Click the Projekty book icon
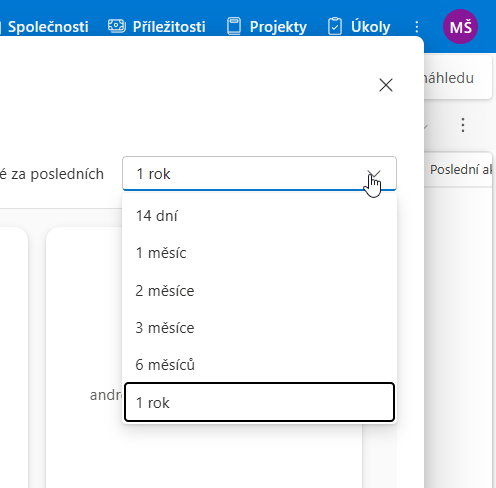 pyautogui.click(x=234, y=26)
